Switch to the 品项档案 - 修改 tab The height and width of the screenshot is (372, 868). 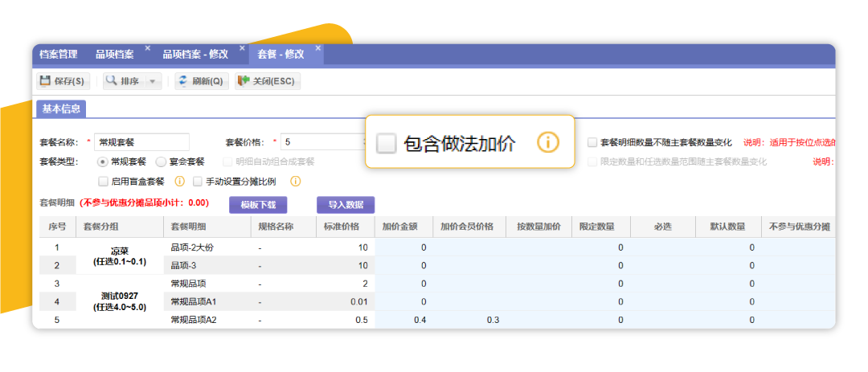click(195, 55)
